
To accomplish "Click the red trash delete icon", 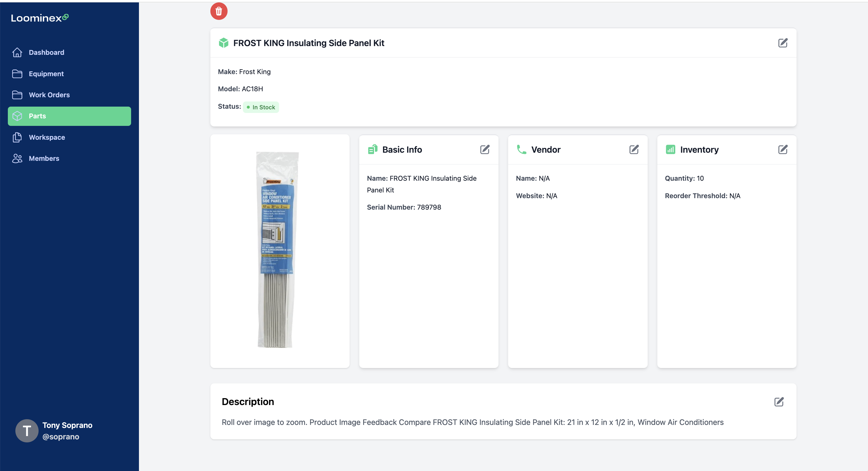I will 219,11.
